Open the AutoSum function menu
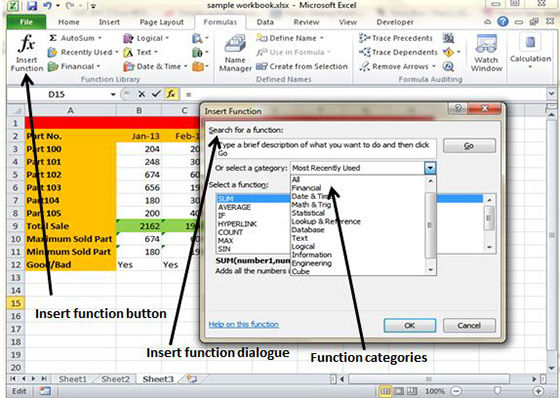Viewport: 560px width, 398px height. [x=75, y=38]
